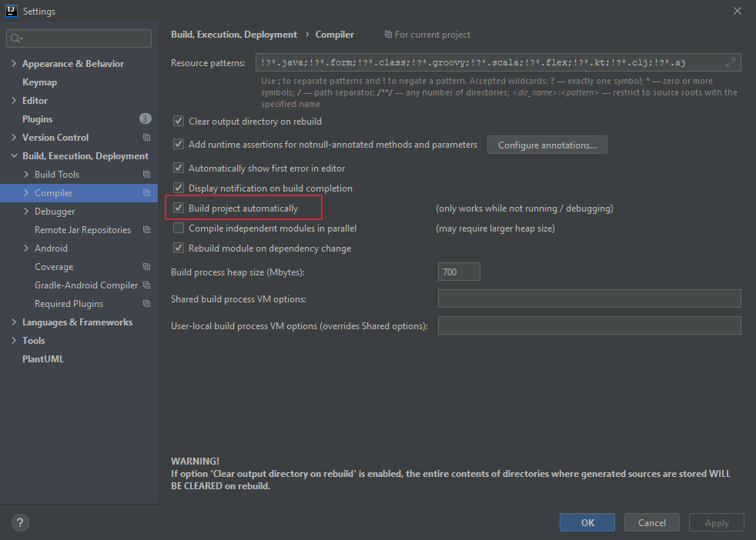Image resolution: width=756 pixels, height=540 pixels.
Task: Click the project-level icon next to Compiler
Action: (147, 192)
